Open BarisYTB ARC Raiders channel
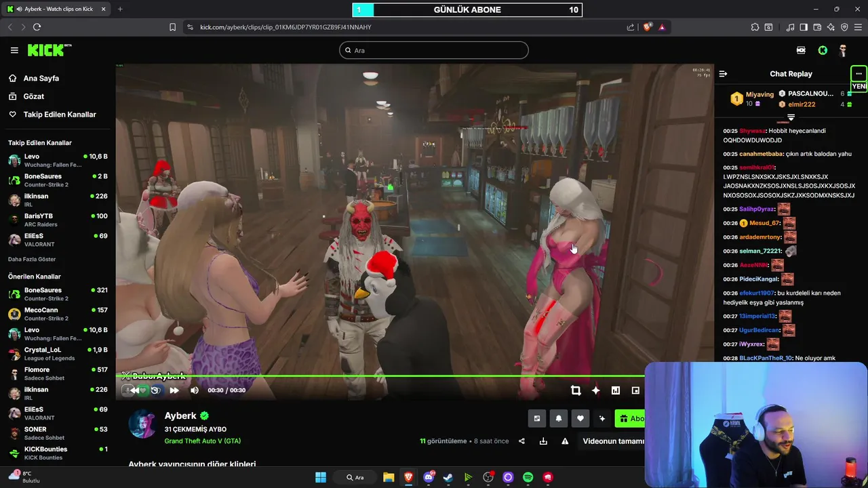Screen dimensions: 868x488 [x=58, y=220]
